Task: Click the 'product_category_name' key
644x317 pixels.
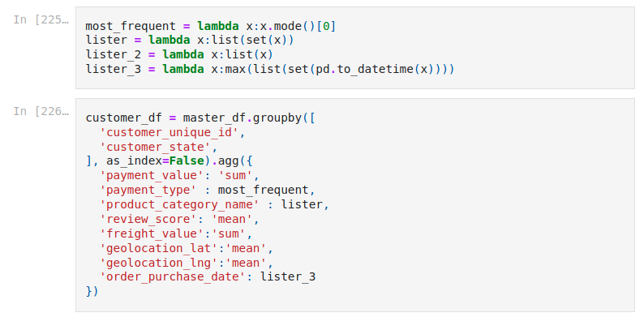Action: coord(179,204)
